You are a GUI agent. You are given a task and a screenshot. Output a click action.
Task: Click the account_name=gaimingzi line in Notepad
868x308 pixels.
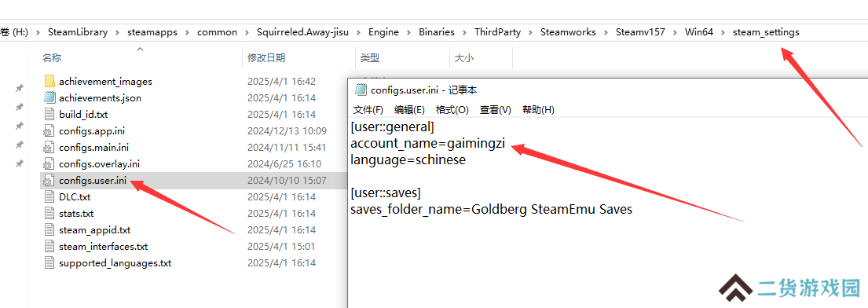[428, 144]
